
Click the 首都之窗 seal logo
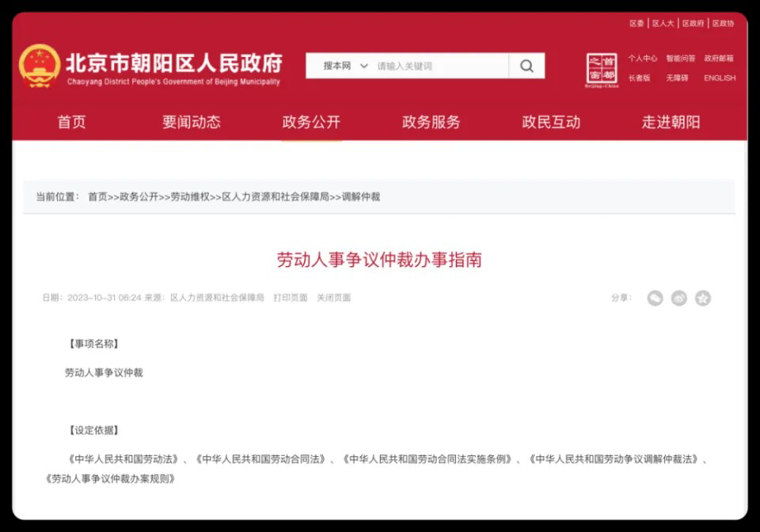point(602,70)
